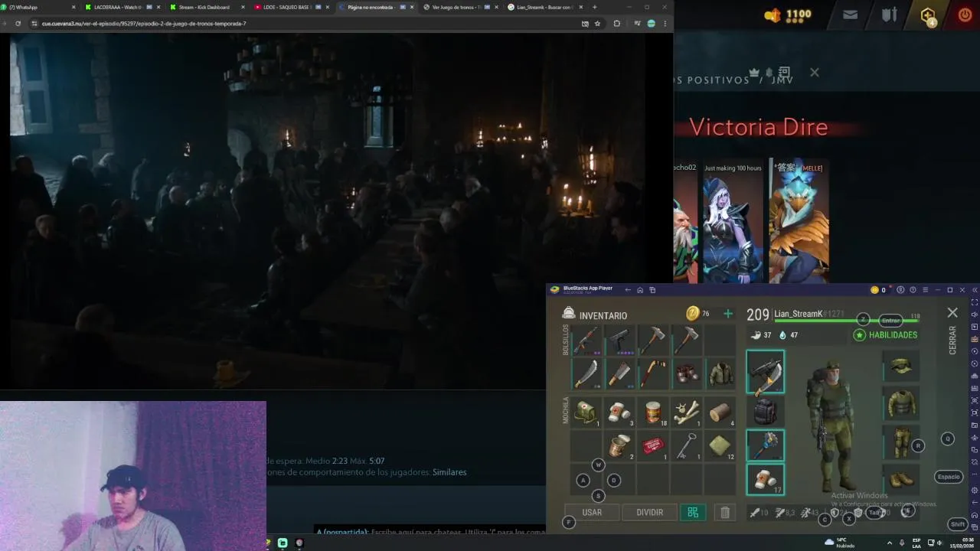Click the BlueStacks home icon in title bar
Screen dimensions: 980x551
click(640, 290)
